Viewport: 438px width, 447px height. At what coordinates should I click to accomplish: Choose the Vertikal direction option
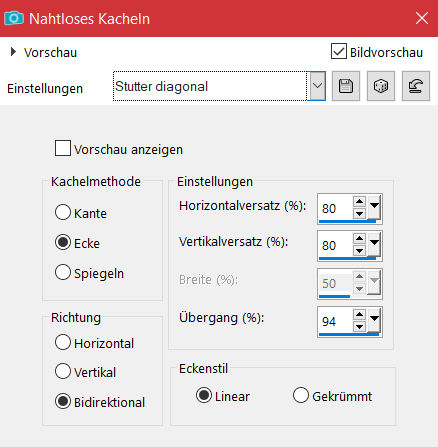coord(63,371)
